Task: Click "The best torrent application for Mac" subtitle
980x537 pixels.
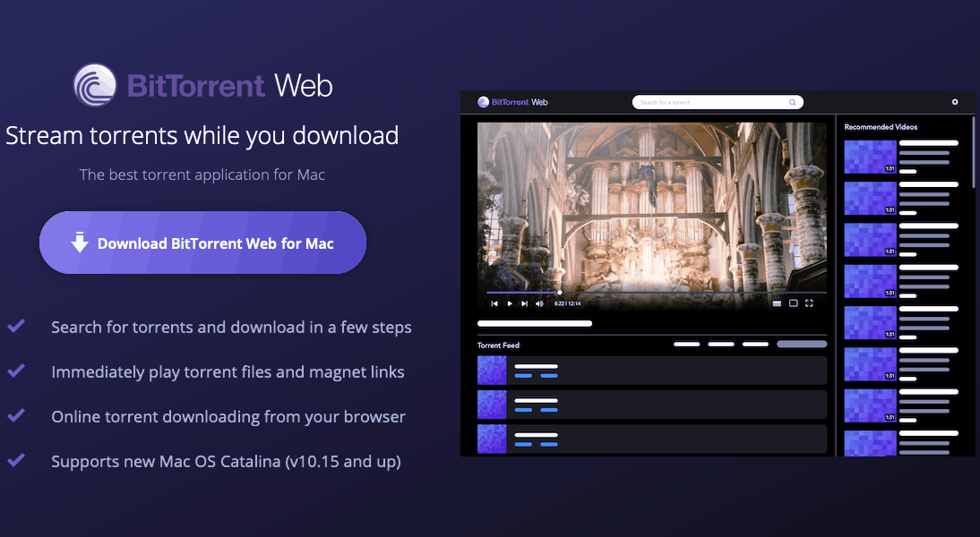Action: click(x=202, y=175)
